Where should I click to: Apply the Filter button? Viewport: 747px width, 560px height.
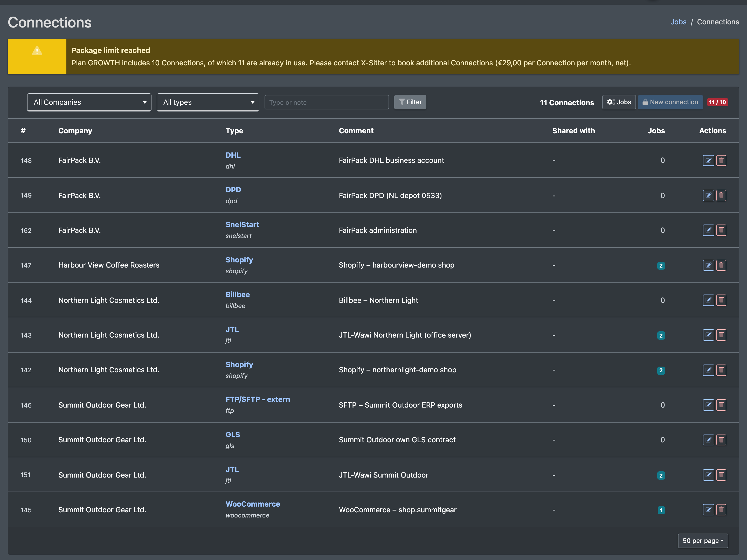(410, 102)
